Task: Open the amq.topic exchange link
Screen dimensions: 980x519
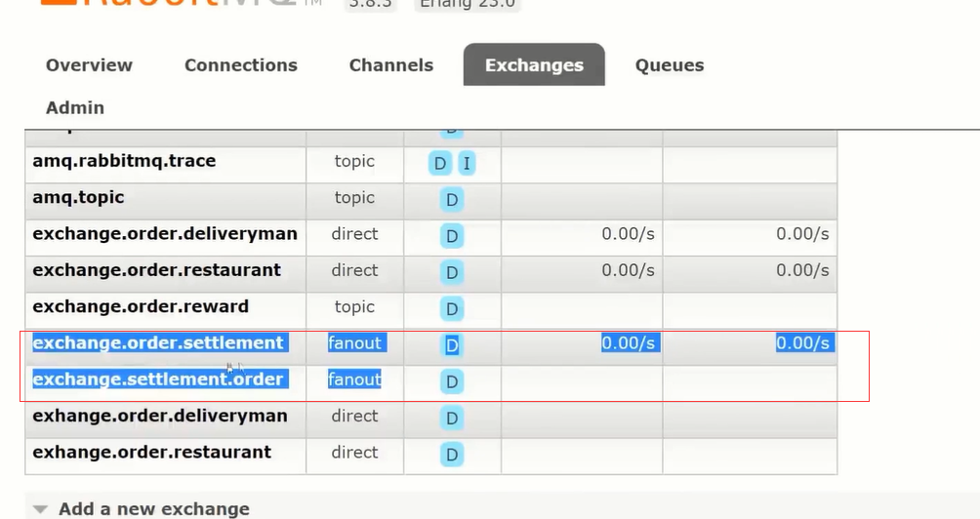Action: 78,197
